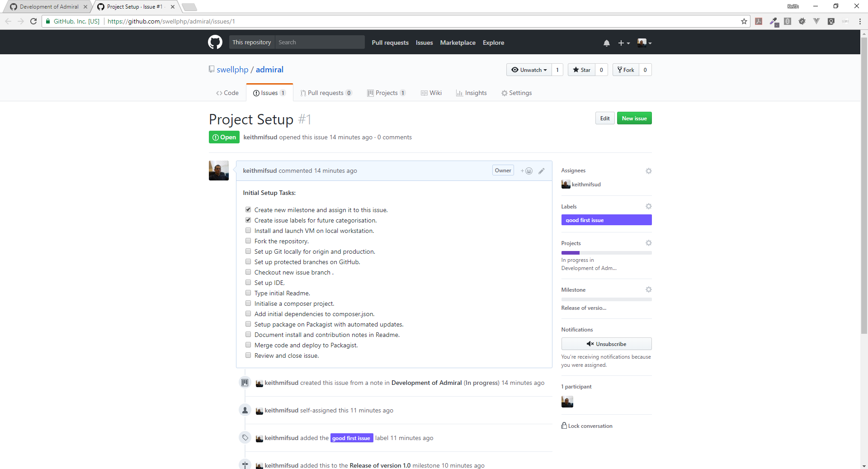Screen dimensions: 868x469
Task: Click the participant avatar thumbnail
Action: [567, 402]
